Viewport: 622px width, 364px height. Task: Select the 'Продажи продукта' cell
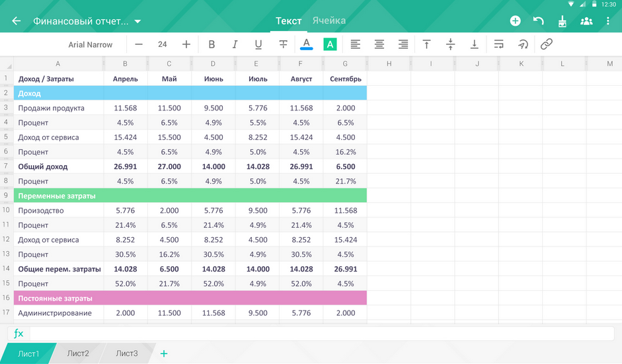pyautogui.click(x=59, y=108)
